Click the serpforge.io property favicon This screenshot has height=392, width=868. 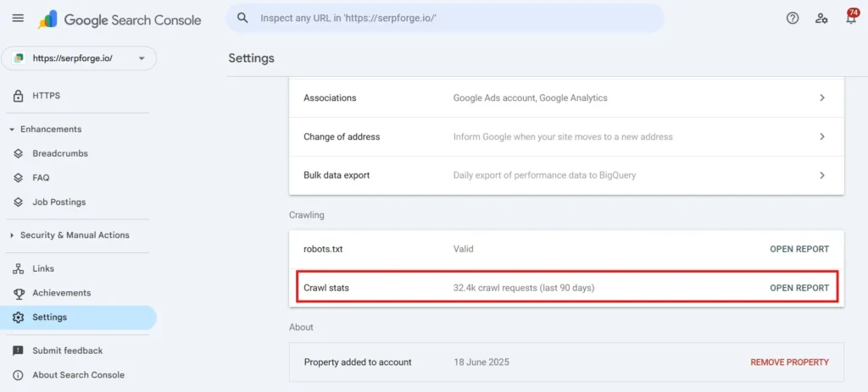[19, 58]
